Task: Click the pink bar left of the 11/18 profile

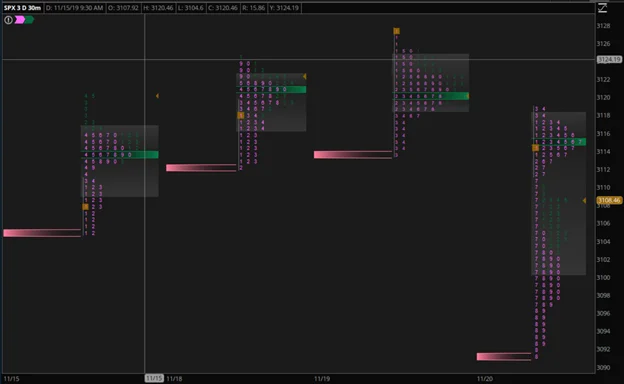Action: point(201,168)
